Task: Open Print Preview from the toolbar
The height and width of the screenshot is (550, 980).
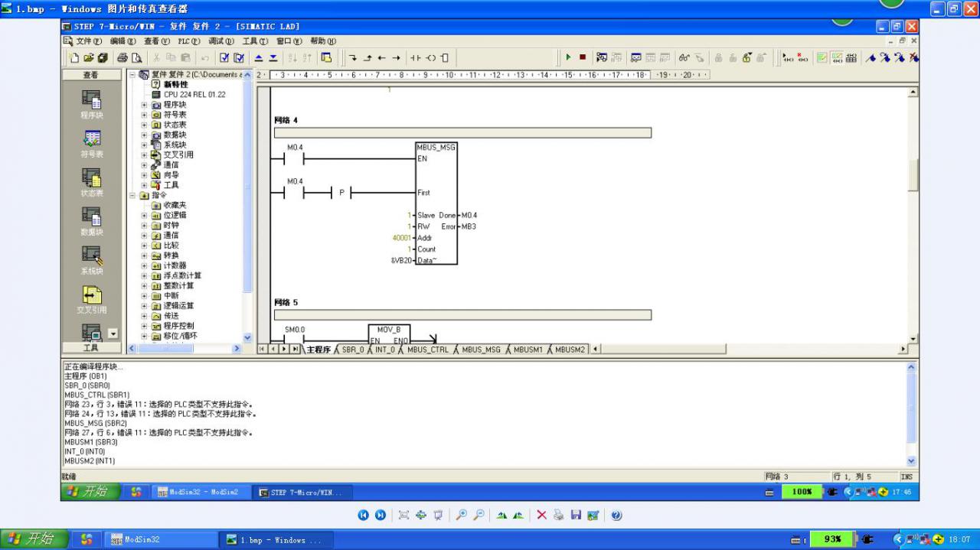Action: [x=136, y=57]
